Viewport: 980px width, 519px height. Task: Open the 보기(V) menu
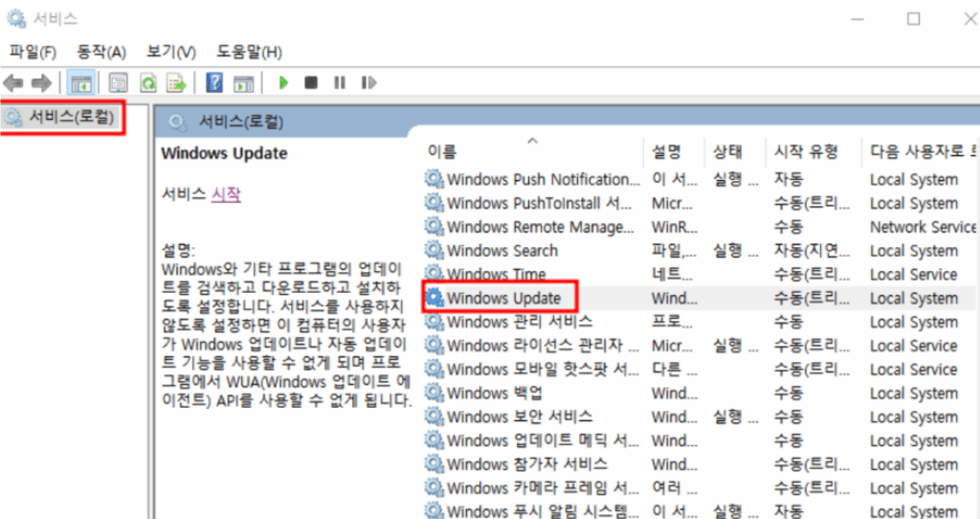(x=170, y=52)
